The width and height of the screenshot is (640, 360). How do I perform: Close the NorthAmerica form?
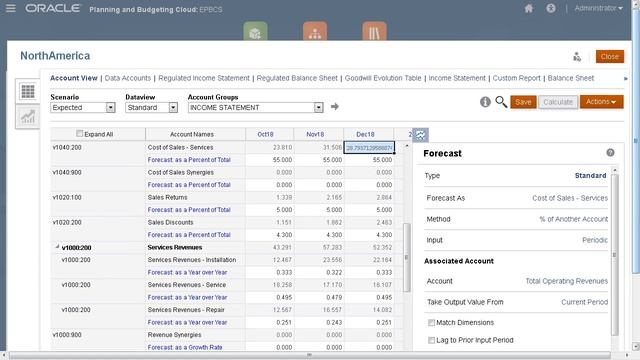(x=609, y=57)
